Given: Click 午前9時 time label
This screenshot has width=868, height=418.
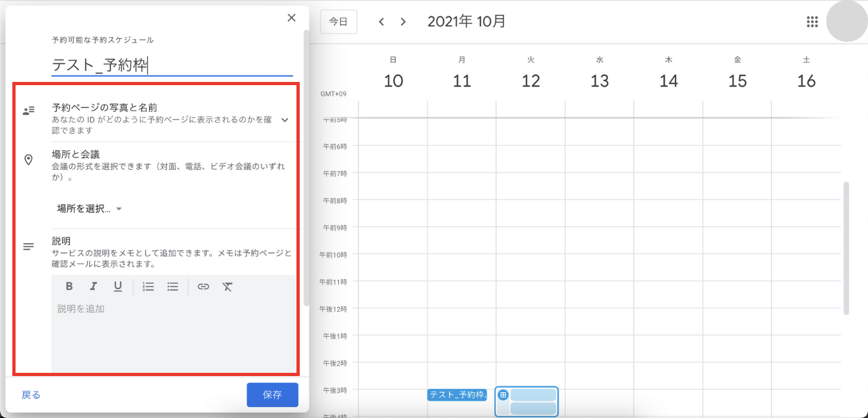Looking at the screenshot, I should pos(335,228).
